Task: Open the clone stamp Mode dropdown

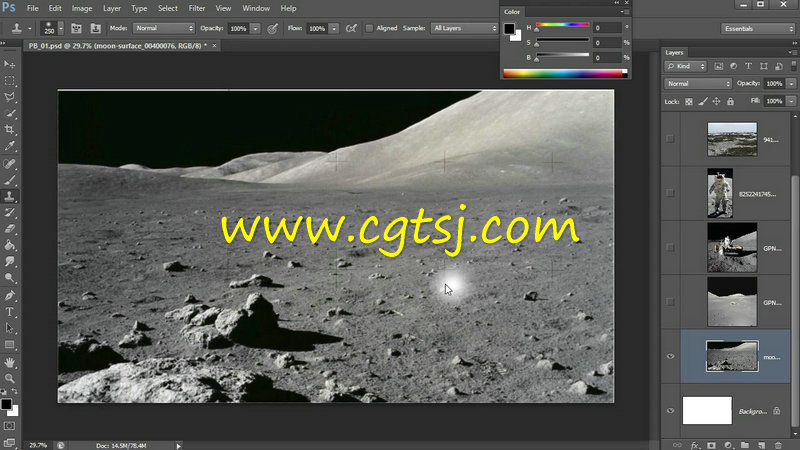Action: [164, 29]
